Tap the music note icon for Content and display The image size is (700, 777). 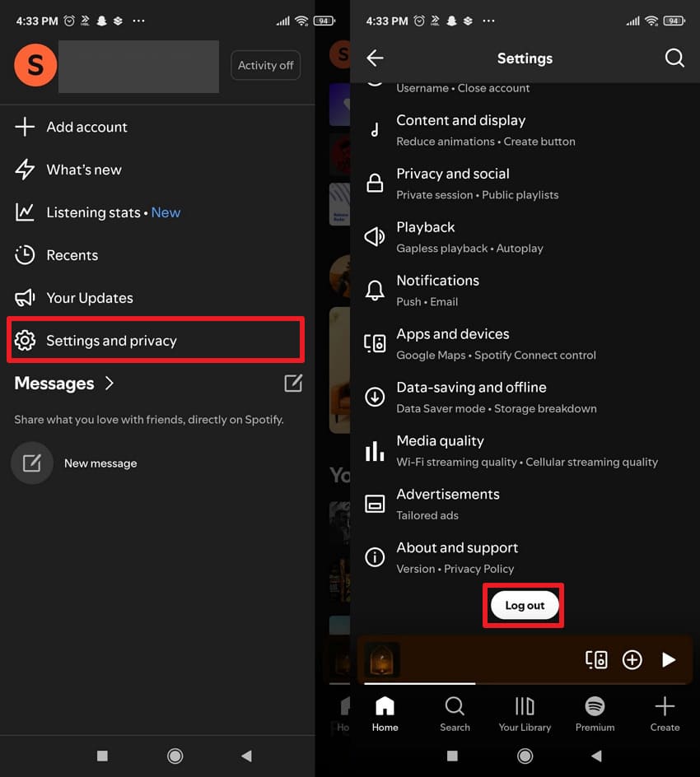[x=375, y=130]
